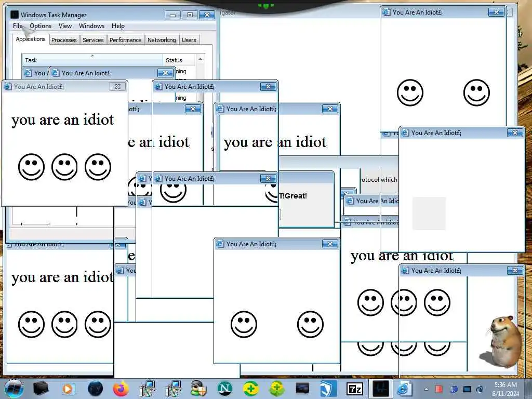Screen dimensions: 532x399
Task: Launch Firefox from the taskbar
Action: (121, 389)
